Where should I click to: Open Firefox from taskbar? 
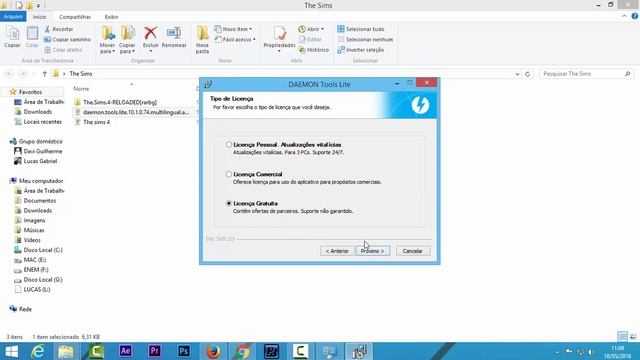(213, 351)
